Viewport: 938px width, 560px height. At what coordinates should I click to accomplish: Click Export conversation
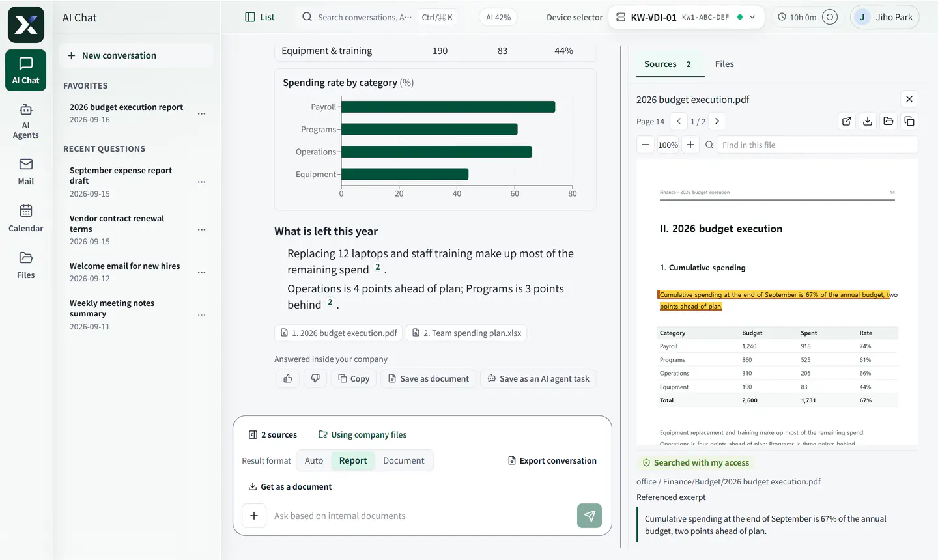(x=552, y=460)
